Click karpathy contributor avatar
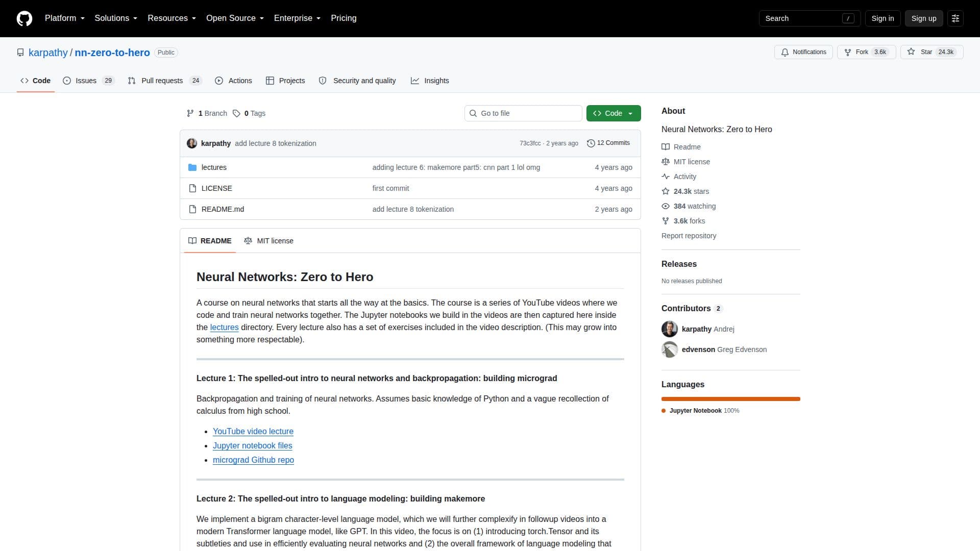The width and height of the screenshot is (980, 551). click(x=670, y=329)
